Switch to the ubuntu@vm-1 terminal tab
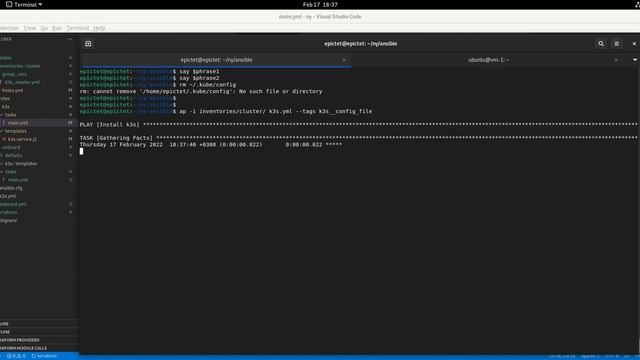640x360 pixels. (488, 60)
